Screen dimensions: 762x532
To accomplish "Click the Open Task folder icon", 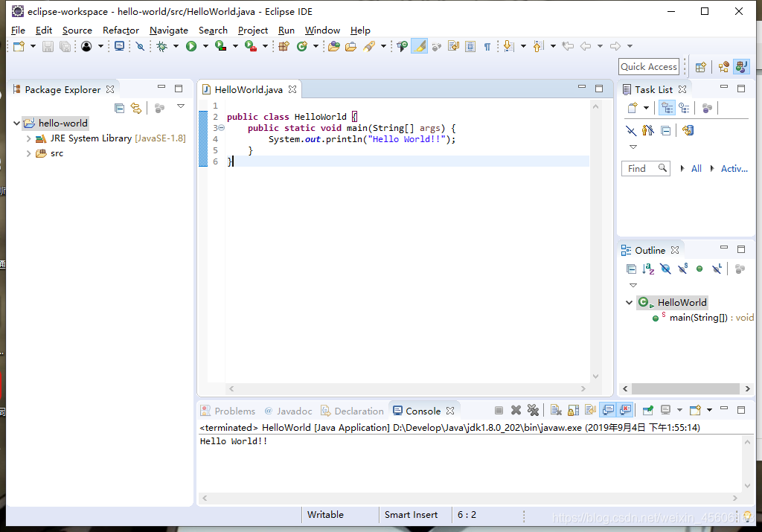I will click(x=351, y=46).
